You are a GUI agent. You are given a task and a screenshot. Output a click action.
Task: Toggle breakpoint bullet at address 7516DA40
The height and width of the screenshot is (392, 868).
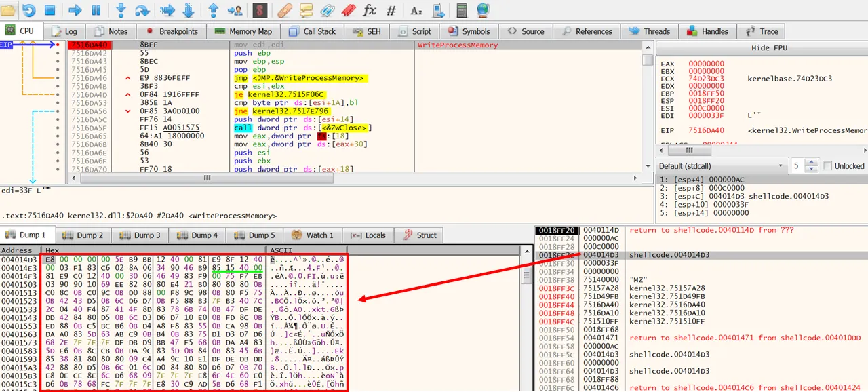[x=58, y=45]
